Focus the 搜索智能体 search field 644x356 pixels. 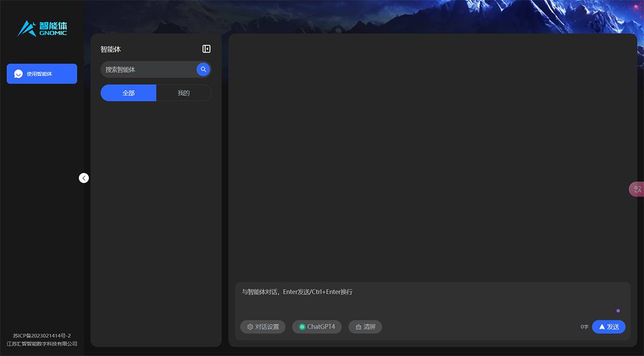tap(148, 70)
